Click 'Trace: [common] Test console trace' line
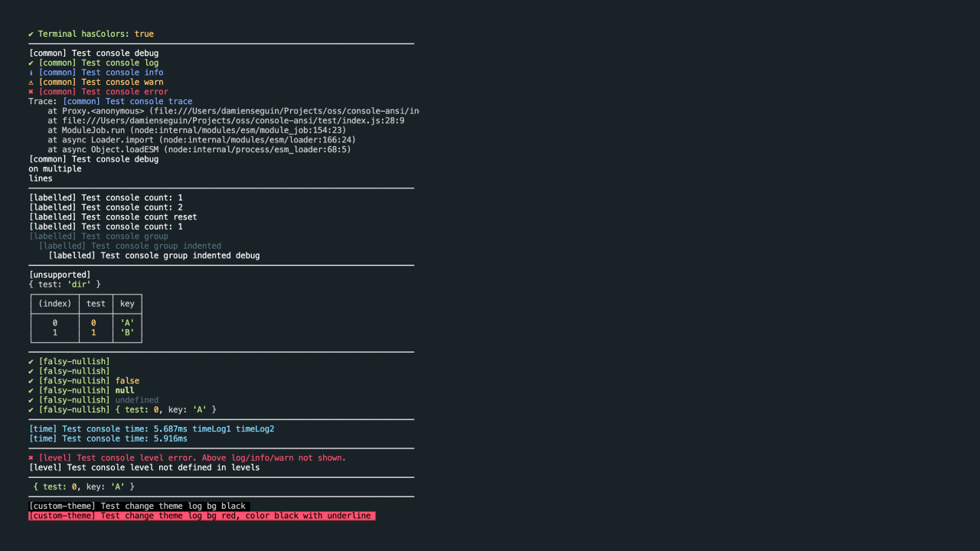980x551 pixels. (x=110, y=101)
